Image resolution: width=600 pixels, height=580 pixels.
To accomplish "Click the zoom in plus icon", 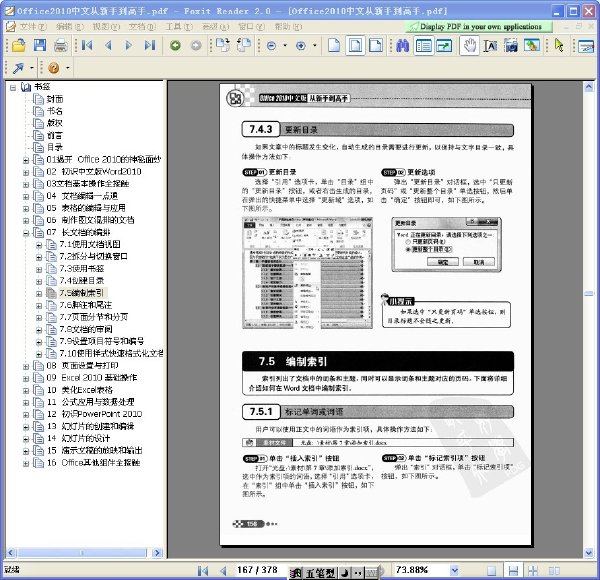I will point(301,46).
